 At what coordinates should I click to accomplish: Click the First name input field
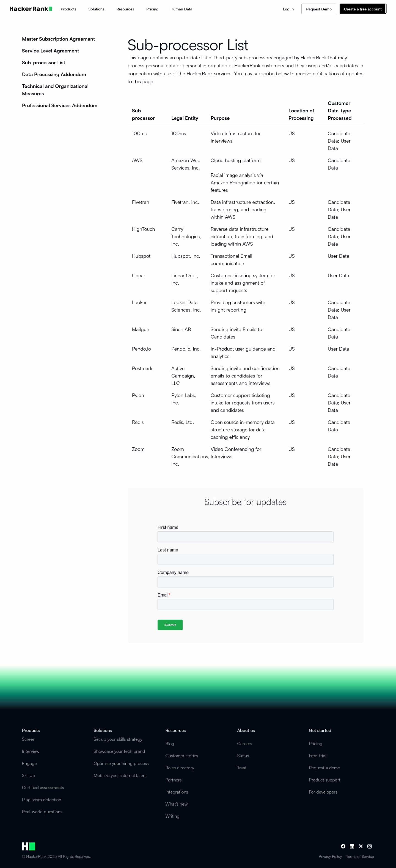point(245,536)
